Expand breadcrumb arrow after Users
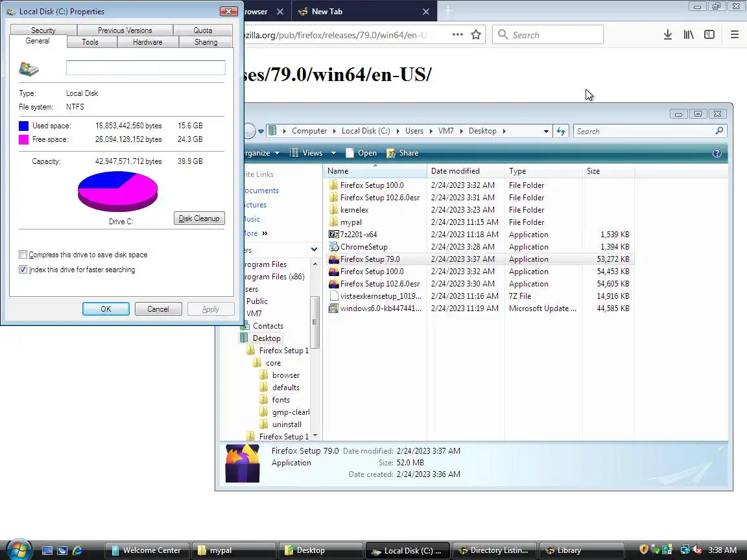The height and width of the screenshot is (560, 747). [431, 131]
